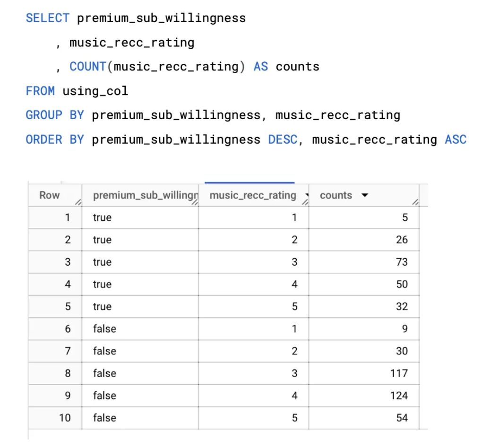Click the counts cell showing 124
The image size is (482, 448).
click(398, 396)
